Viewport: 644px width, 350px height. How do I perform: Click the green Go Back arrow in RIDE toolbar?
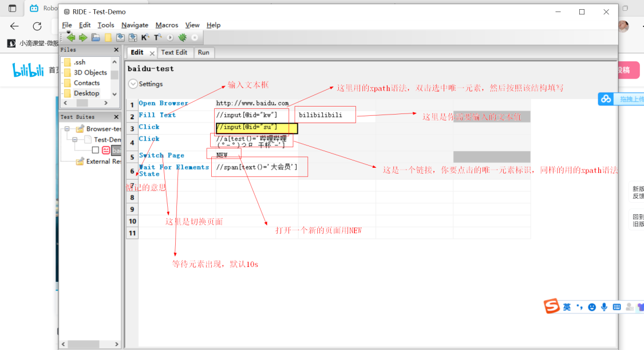click(x=71, y=37)
